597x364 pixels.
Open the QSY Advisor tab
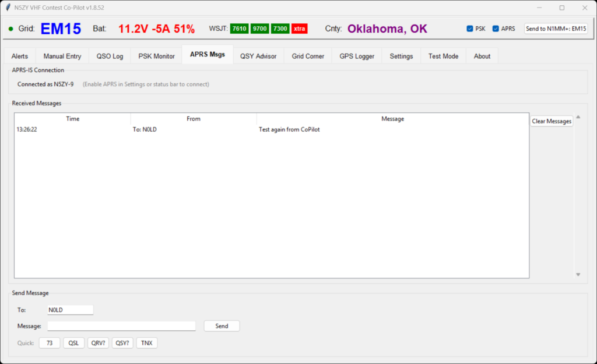(258, 56)
